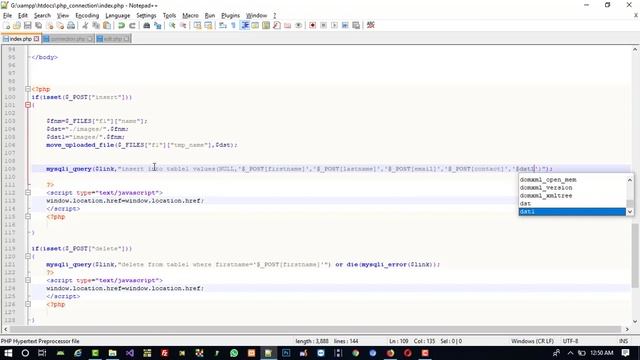Toggle synchronize horizontal scrolling

[208, 25]
